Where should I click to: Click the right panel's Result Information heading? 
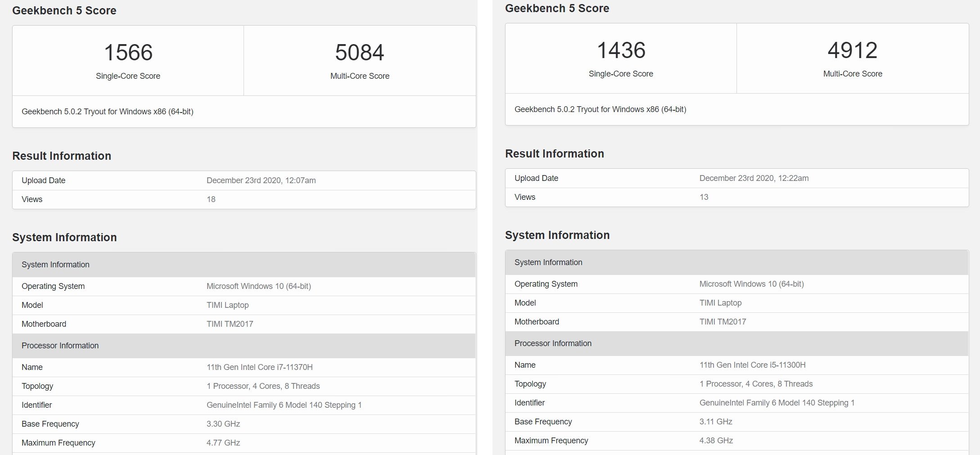pos(555,153)
